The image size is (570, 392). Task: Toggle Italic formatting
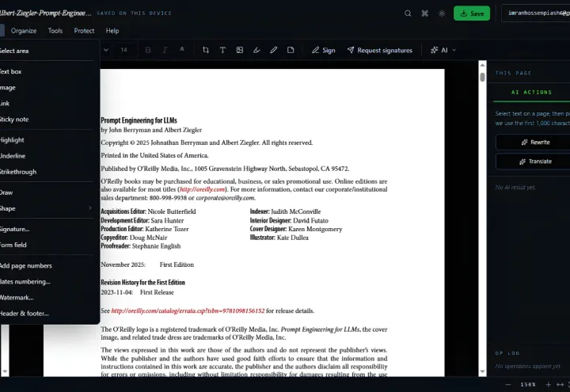(x=165, y=50)
